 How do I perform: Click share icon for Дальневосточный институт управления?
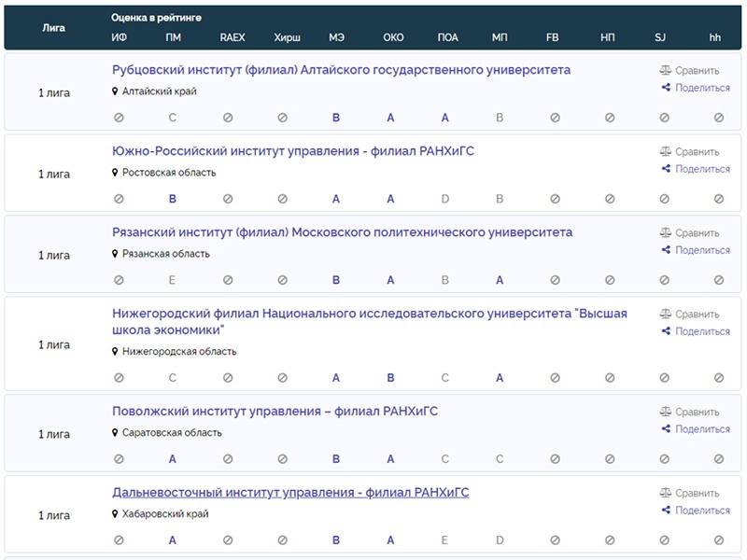(666, 511)
